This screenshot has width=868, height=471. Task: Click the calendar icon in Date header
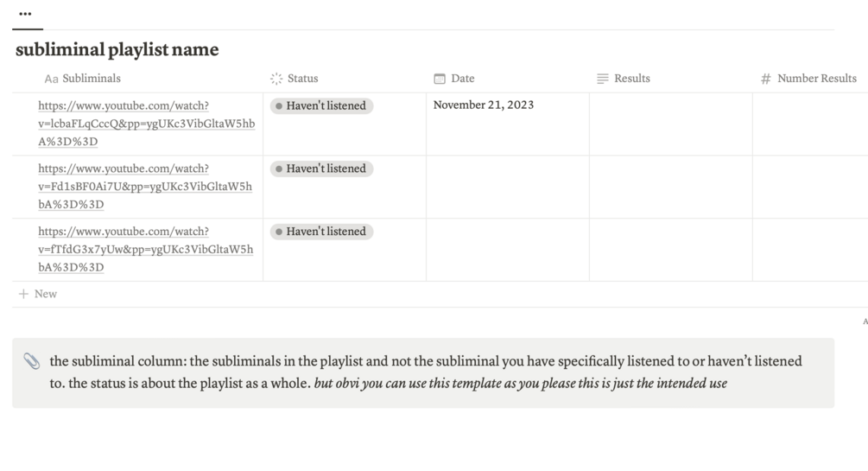point(440,79)
